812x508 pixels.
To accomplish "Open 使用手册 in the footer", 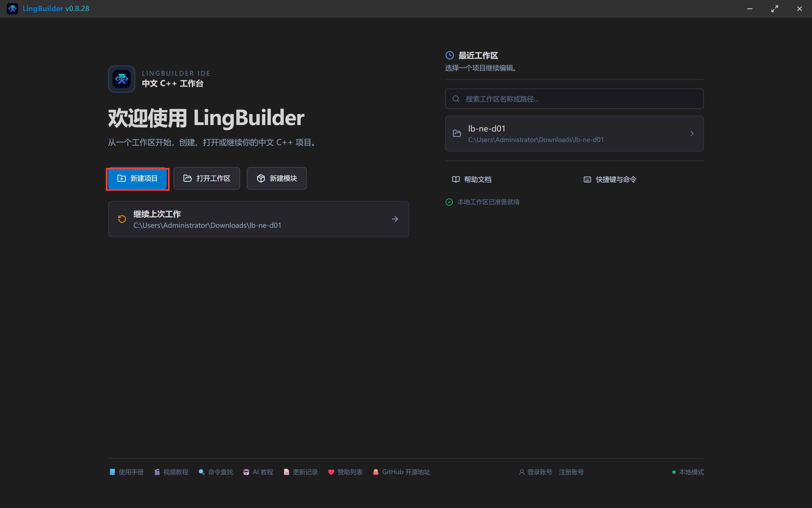I will pyautogui.click(x=127, y=472).
